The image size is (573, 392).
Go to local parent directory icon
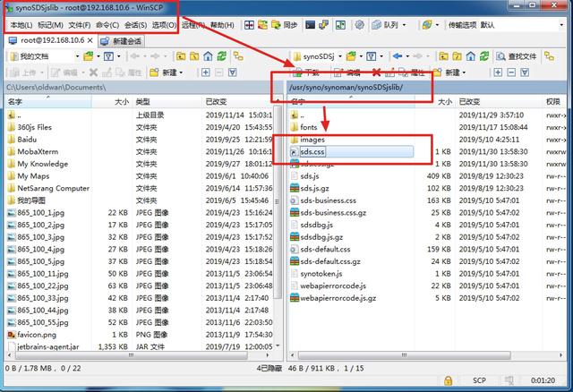181,56
